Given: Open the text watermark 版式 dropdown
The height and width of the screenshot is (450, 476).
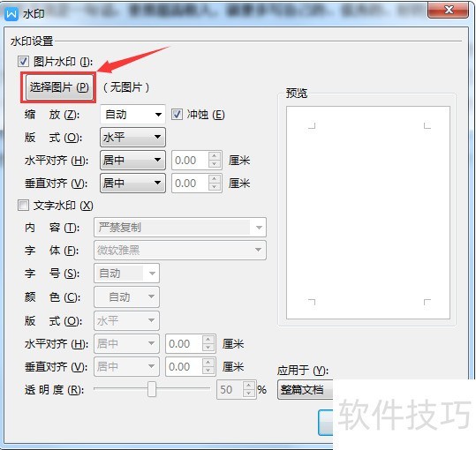Looking at the screenshot, I should click(126, 320).
